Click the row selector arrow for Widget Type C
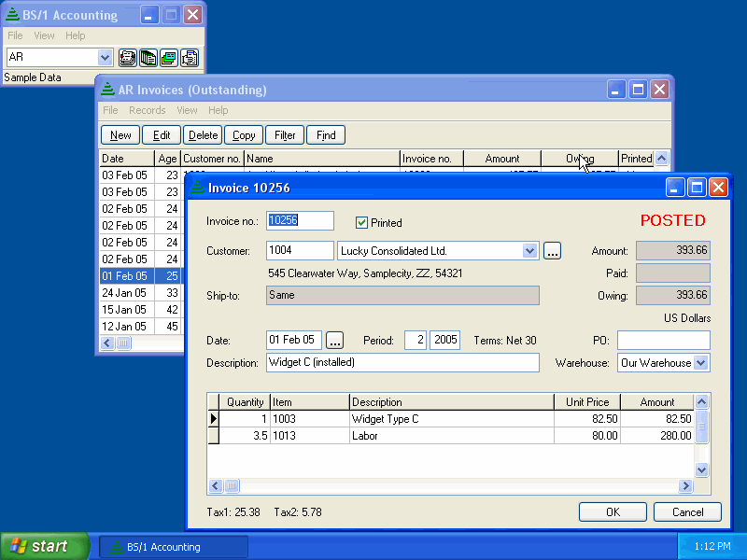This screenshot has width=747, height=560. [x=214, y=418]
